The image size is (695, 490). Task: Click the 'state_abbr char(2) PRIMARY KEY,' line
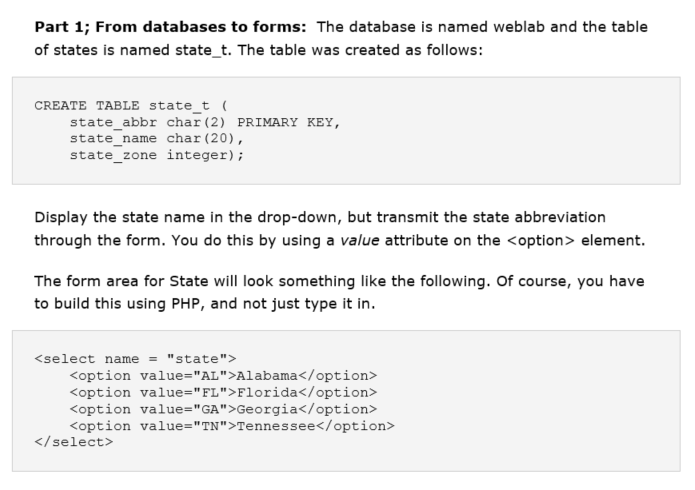tap(205, 122)
